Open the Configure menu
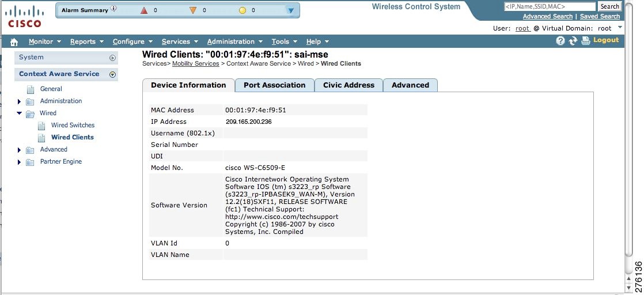 coord(132,41)
